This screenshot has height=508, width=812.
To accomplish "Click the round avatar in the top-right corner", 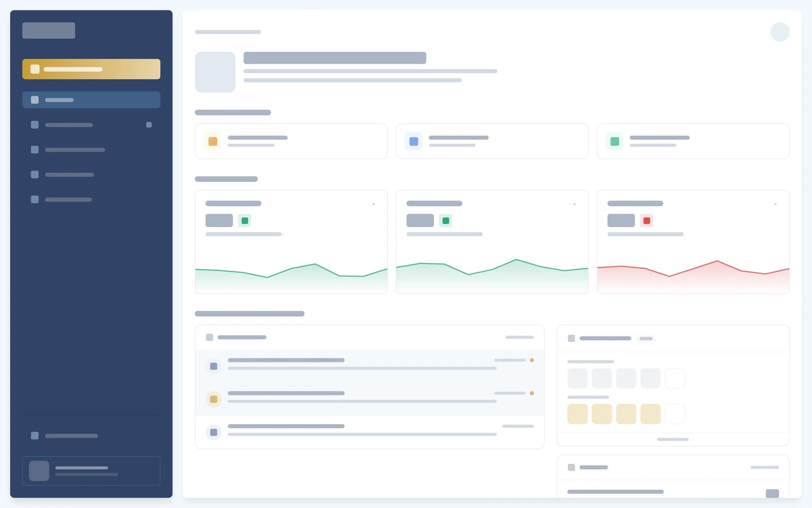I will tap(780, 32).
